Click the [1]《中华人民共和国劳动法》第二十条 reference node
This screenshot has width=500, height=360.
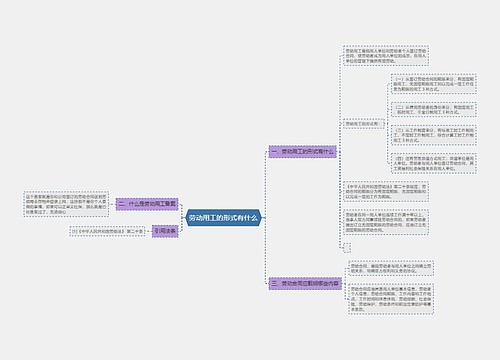coord(107,231)
